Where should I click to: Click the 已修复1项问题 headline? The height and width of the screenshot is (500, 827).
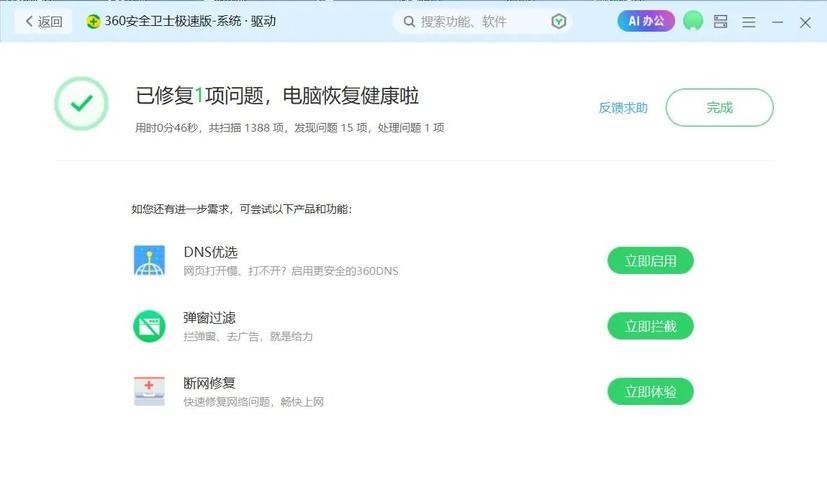coord(277,95)
